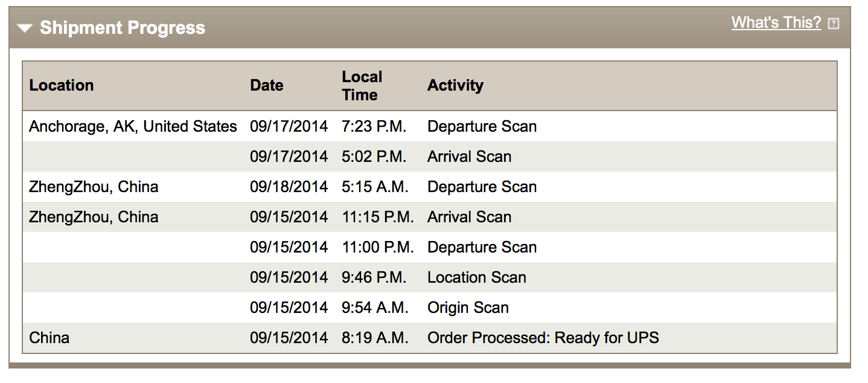Click the Origin Scan activity

tap(468, 307)
